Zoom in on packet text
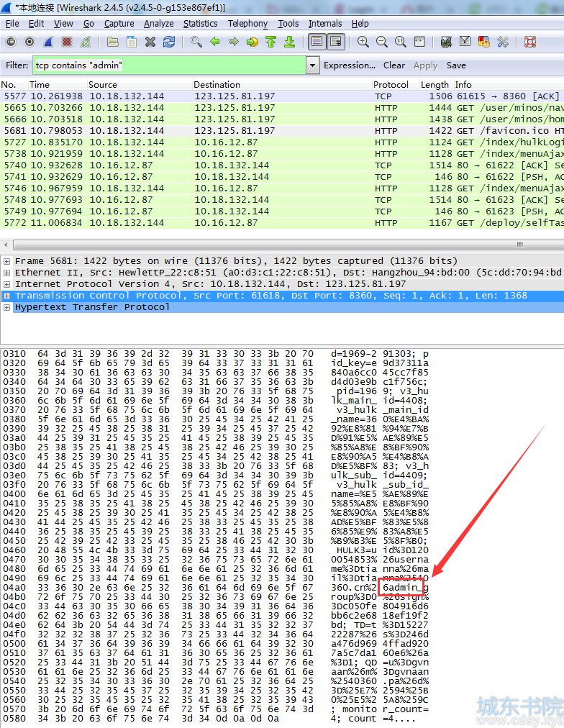564x728 pixels. click(x=363, y=42)
